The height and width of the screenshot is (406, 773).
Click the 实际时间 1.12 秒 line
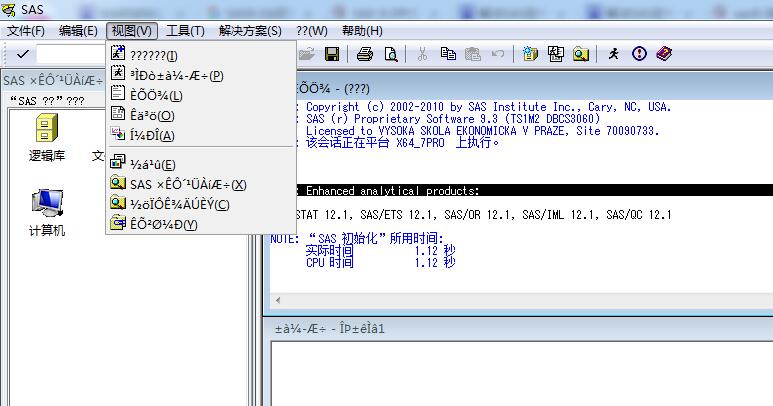tap(381, 250)
